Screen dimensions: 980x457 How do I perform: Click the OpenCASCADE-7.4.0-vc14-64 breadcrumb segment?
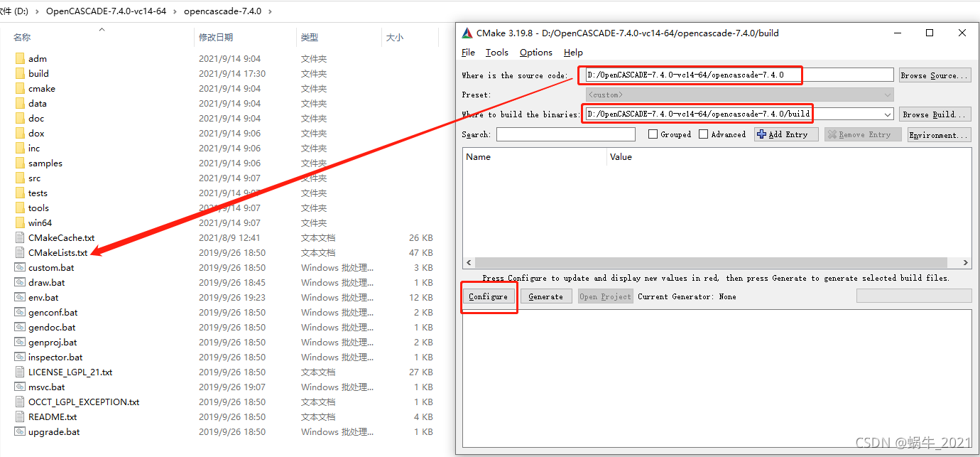pyautogui.click(x=107, y=11)
